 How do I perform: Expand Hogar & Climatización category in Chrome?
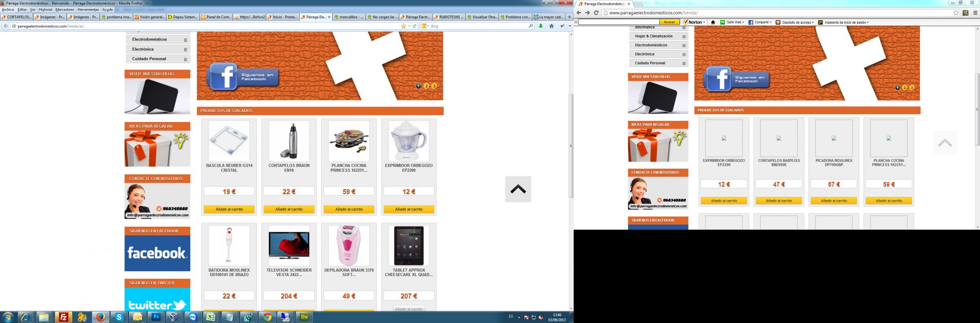tap(684, 37)
